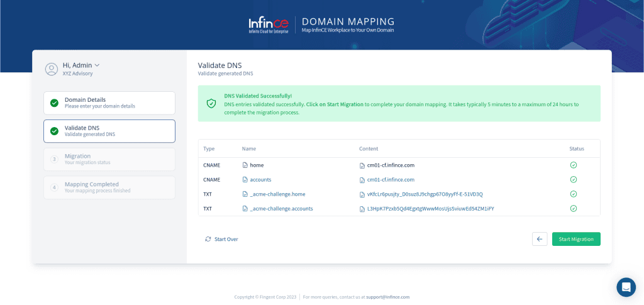Viewport: 644px width, 305px height.
Task: Click the Content column header
Action: click(369, 148)
